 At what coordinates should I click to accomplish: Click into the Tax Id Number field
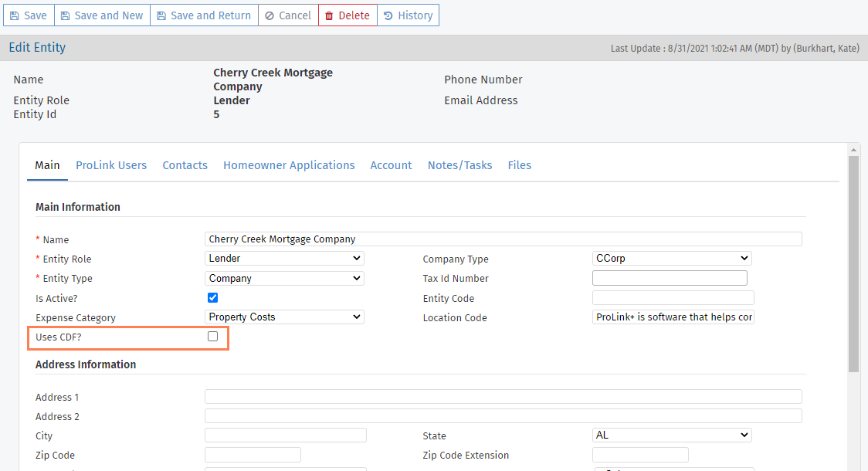coord(670,278)
